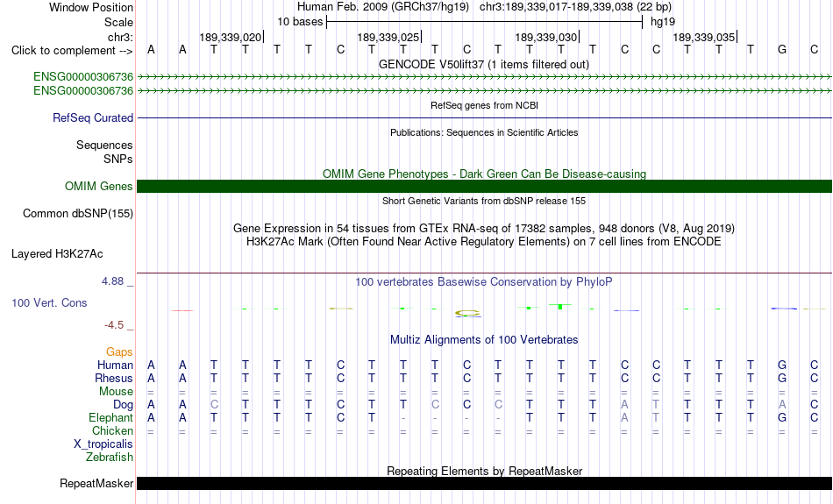This screenshot has height=504, width=833.
Task: Click the SNPs track label
Action: click(118, 159)
